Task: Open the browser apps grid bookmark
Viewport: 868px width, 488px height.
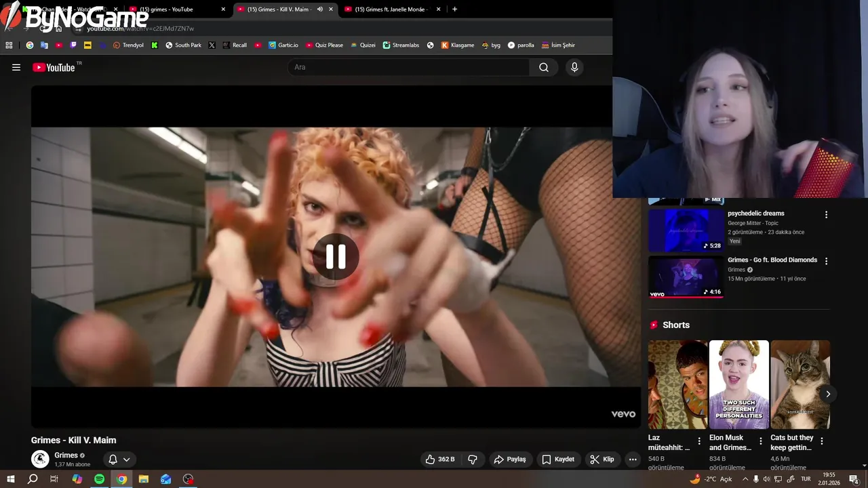Action: click(9, 45)
